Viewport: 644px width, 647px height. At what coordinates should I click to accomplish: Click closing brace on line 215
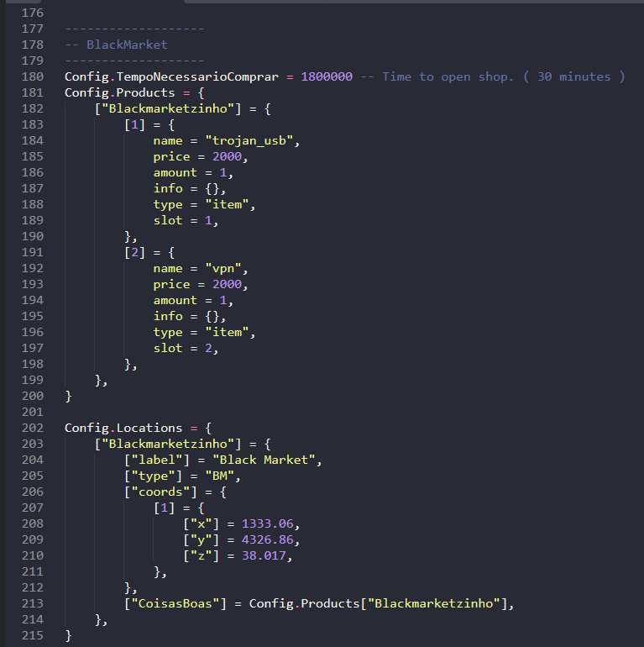pos(69,635)
